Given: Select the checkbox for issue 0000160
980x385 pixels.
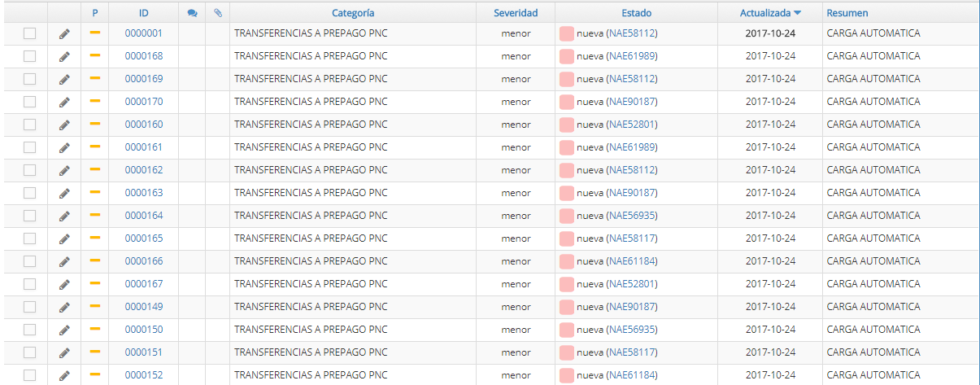Looking at the screenshot, I should 30,125.
